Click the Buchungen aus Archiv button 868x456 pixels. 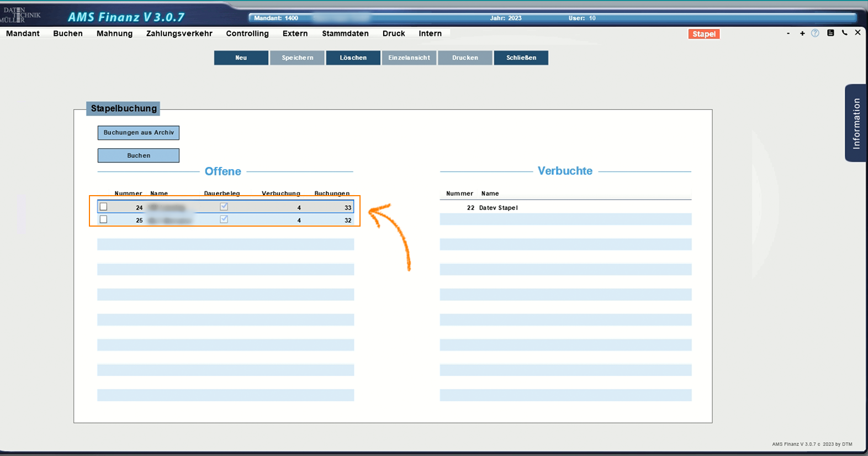point(139,133)
